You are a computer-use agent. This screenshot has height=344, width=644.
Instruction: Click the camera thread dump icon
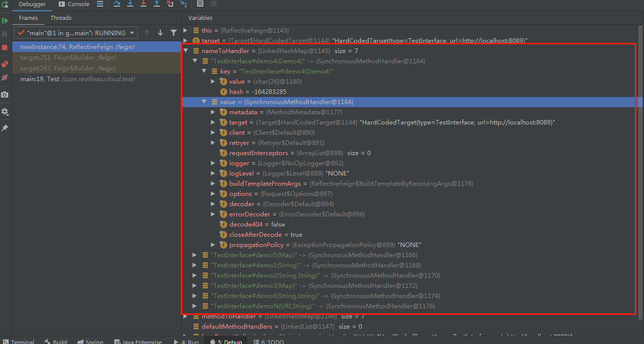(5, 94)
